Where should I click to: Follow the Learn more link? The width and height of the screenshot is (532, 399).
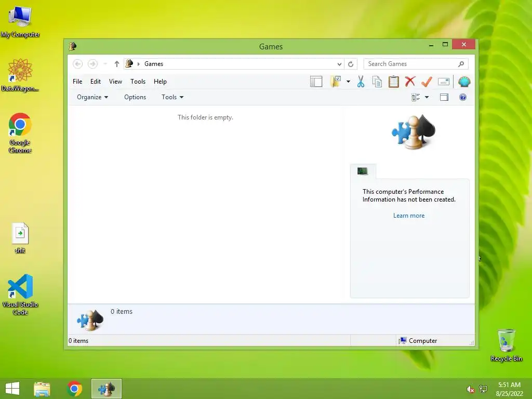click(x=409, y=216)
